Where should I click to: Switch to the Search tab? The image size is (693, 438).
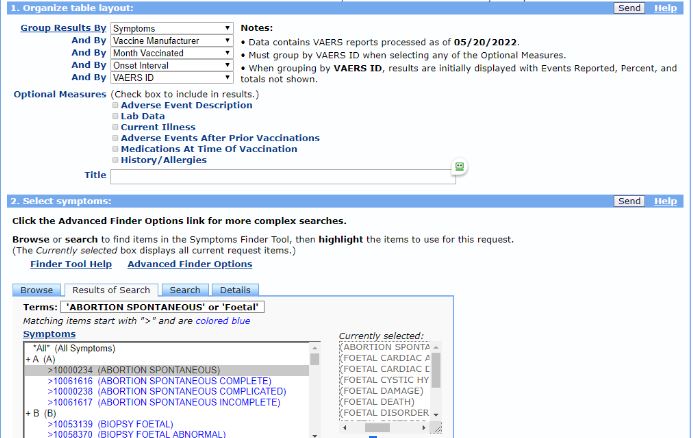pos(185,290)
